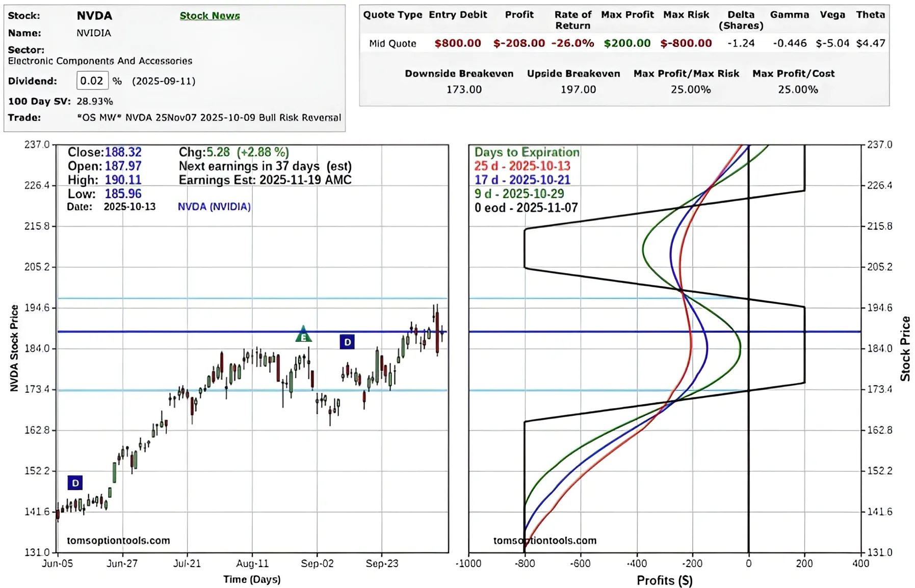Click the '400' profit axis tick label
Screen dimensions: 915x588
[861, 564]
